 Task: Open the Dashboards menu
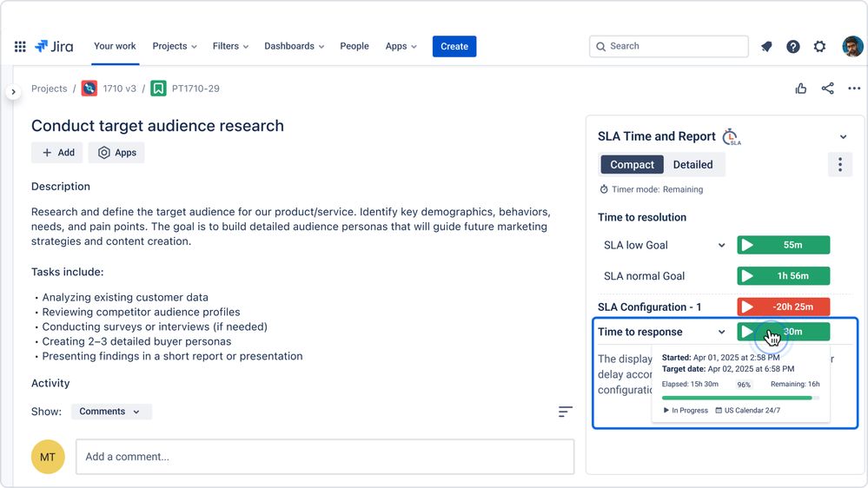pos(294,47)
